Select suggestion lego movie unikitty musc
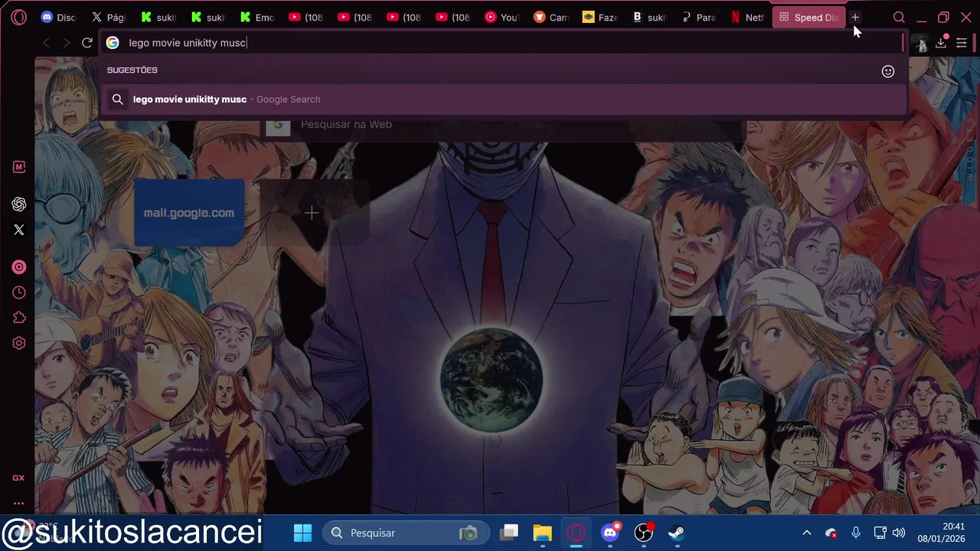980x551 pixels. click(x=503, y=99)
